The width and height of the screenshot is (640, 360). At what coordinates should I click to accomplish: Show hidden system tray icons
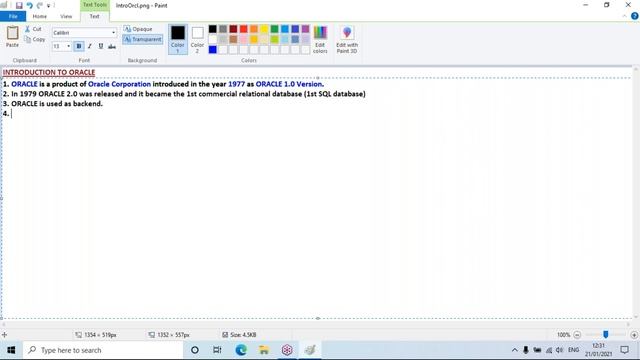[x=515, y=350]
